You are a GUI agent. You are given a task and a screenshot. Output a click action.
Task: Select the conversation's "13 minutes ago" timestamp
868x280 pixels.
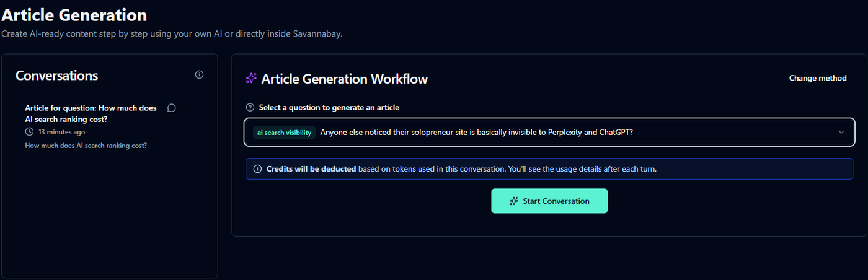[61, 132]
